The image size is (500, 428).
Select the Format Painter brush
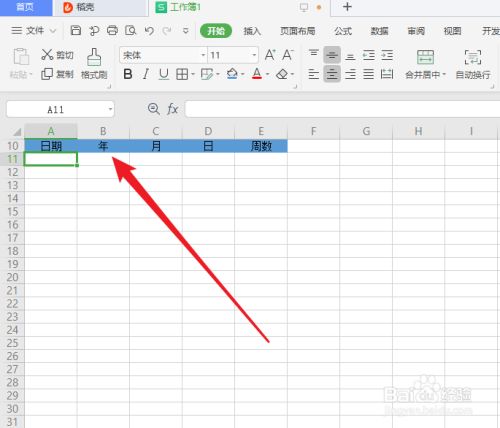click(x=94, y=57)
